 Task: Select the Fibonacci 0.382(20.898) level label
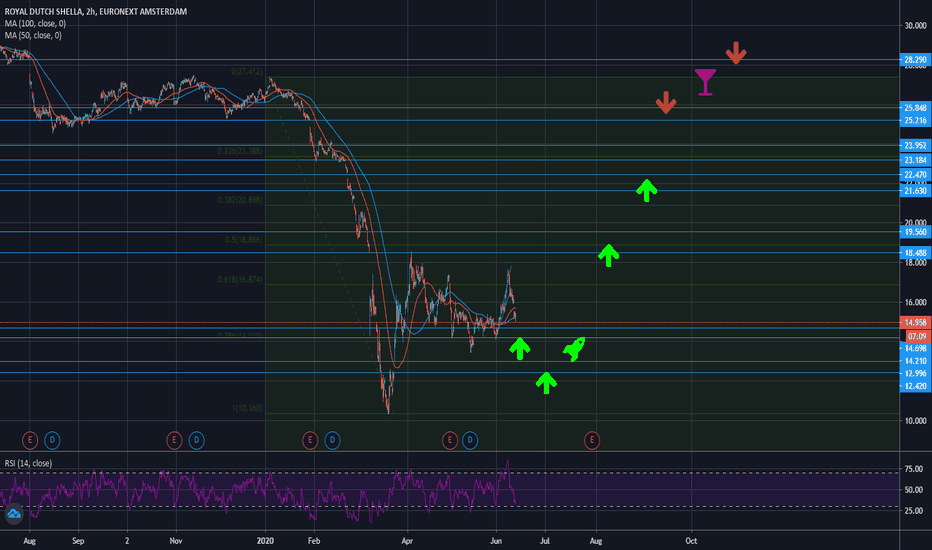pyautogui.click(x=240, y=200)
